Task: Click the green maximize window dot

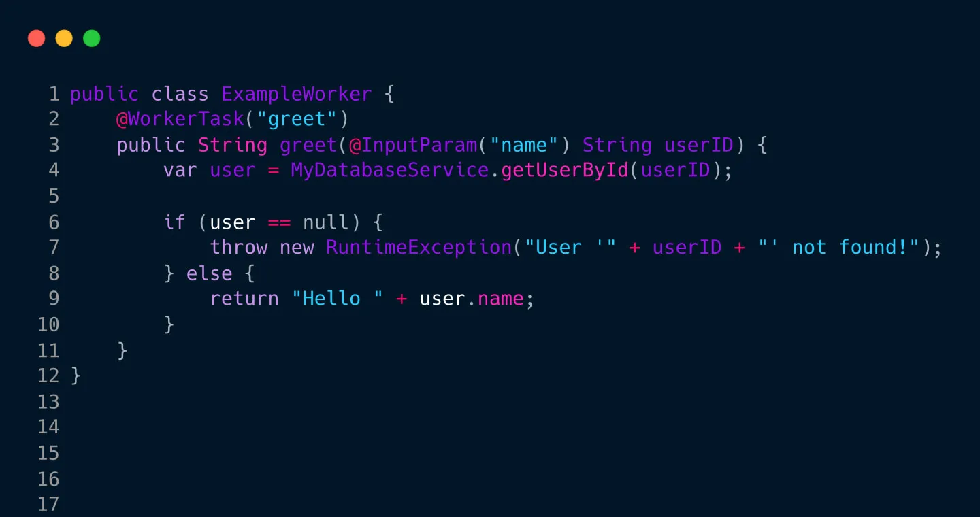Action: tap(92, 39)
